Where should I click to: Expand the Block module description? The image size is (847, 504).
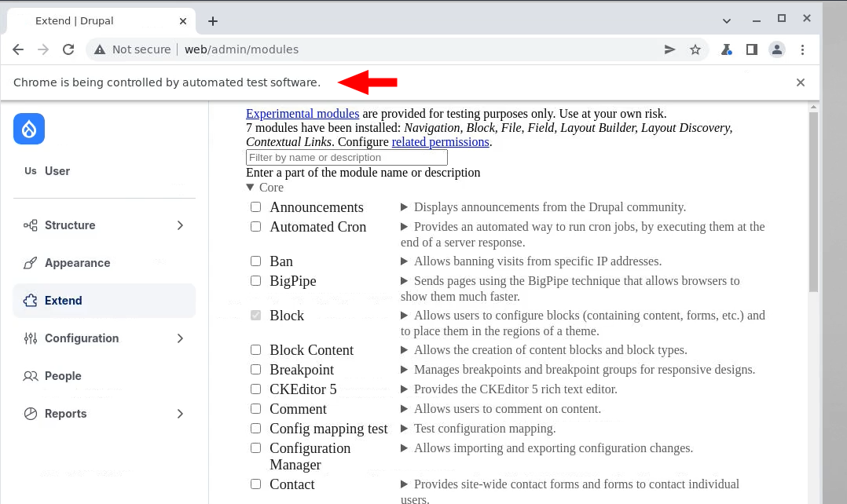pyautogui.click(x=404, y=315)
